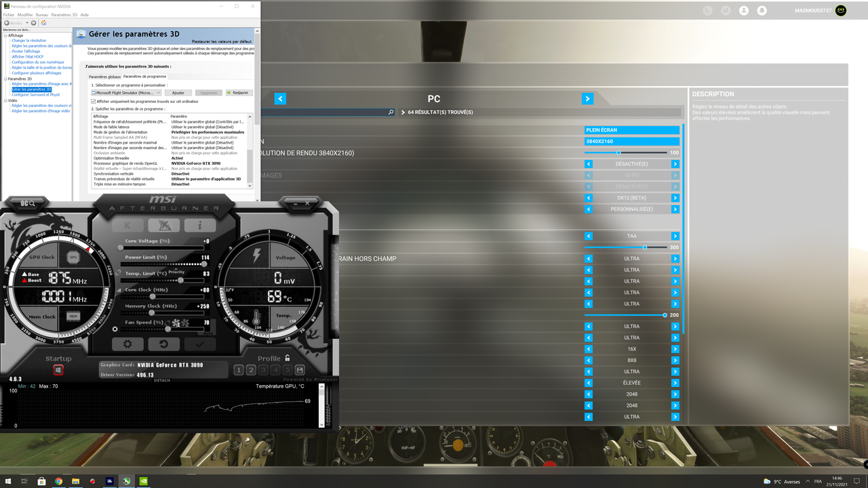
Task: Toggle Apply at Windows startup button
Action: pos(58,369)
